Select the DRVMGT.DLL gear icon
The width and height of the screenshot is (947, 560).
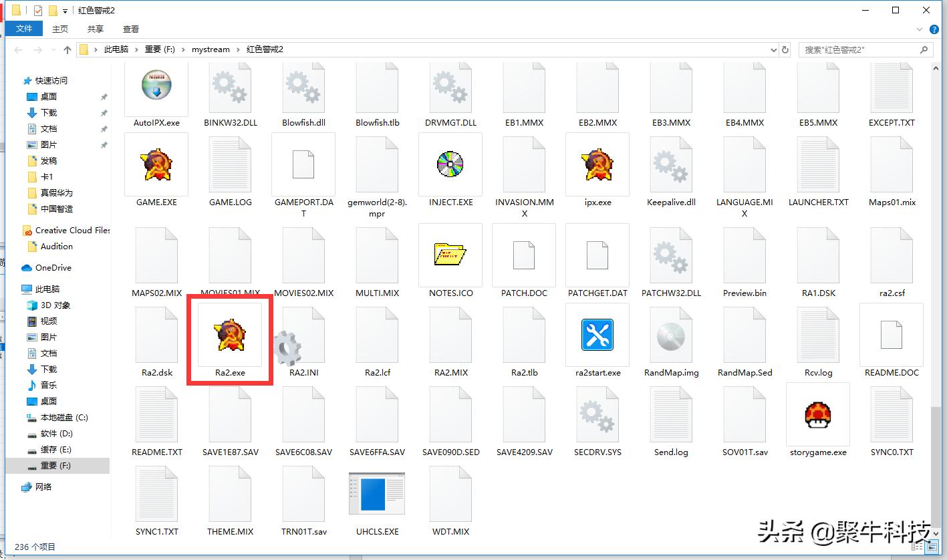tap(450, 89)
